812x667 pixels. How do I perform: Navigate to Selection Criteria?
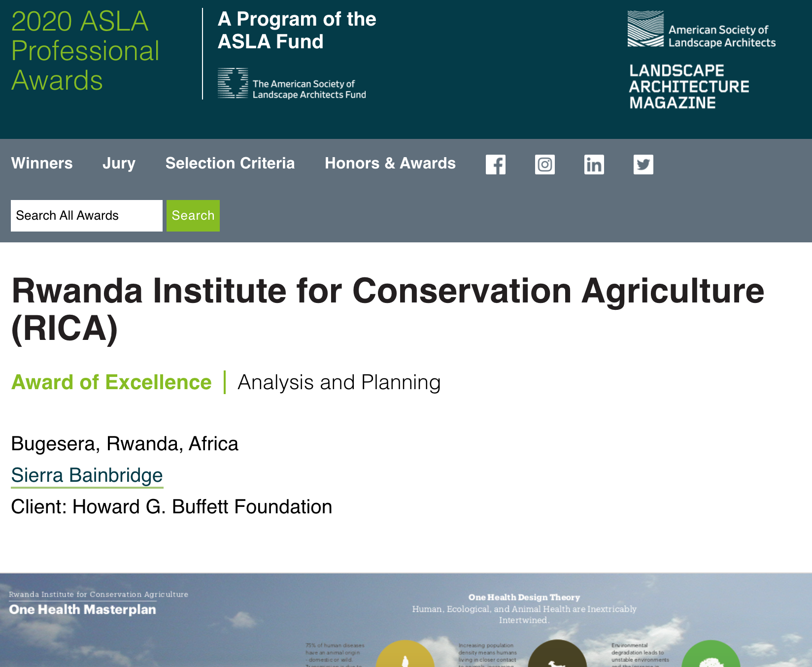coord(230,163)
